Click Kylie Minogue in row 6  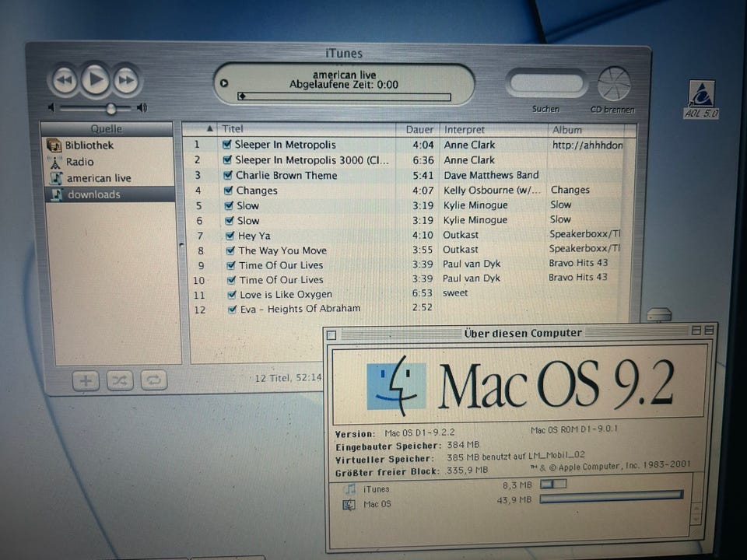(475, 220)
